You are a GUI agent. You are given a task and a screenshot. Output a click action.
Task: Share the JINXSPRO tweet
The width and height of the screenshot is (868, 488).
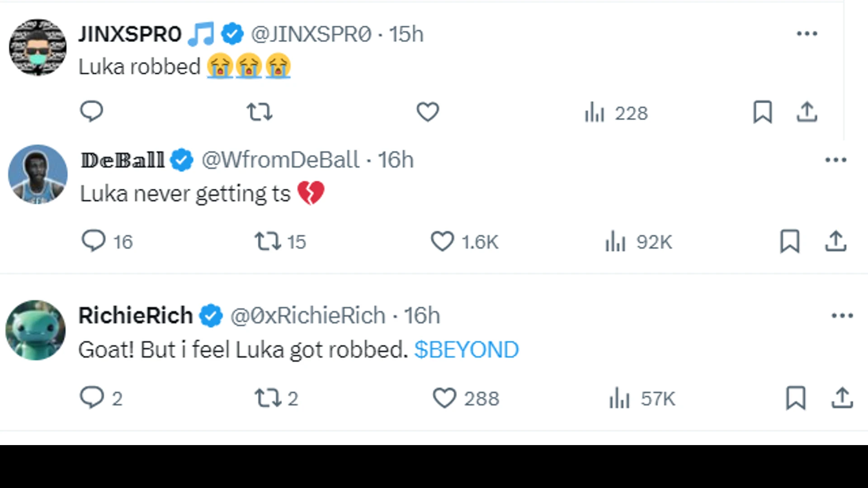pyautogui.click(x=807, y=112)
